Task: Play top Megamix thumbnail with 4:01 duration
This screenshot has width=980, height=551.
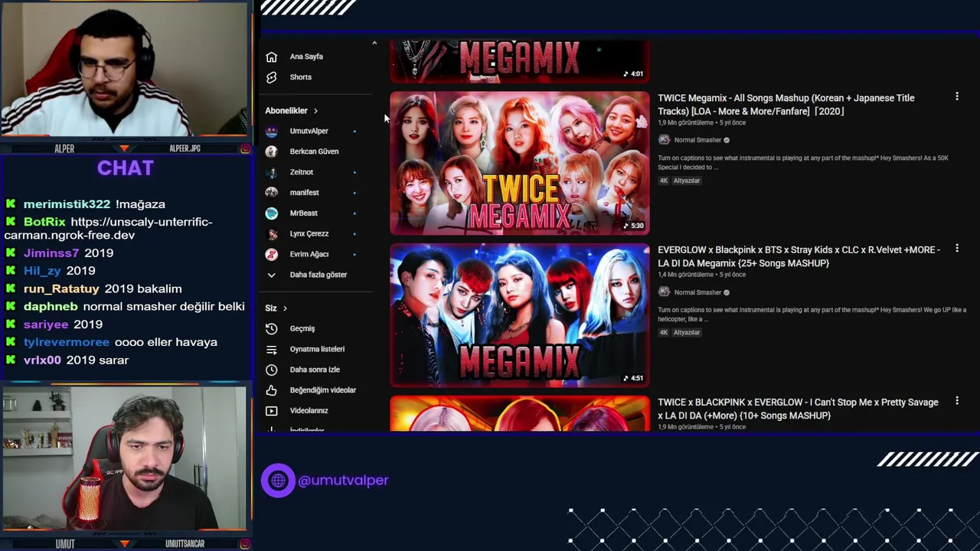Action: pyautogui.click(x=520, y=61)
